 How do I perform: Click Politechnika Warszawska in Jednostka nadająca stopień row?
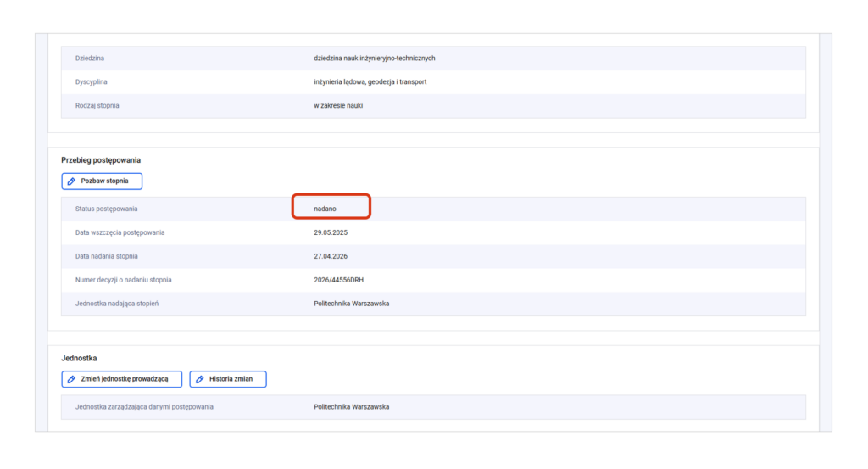click(x=352, y=304)
